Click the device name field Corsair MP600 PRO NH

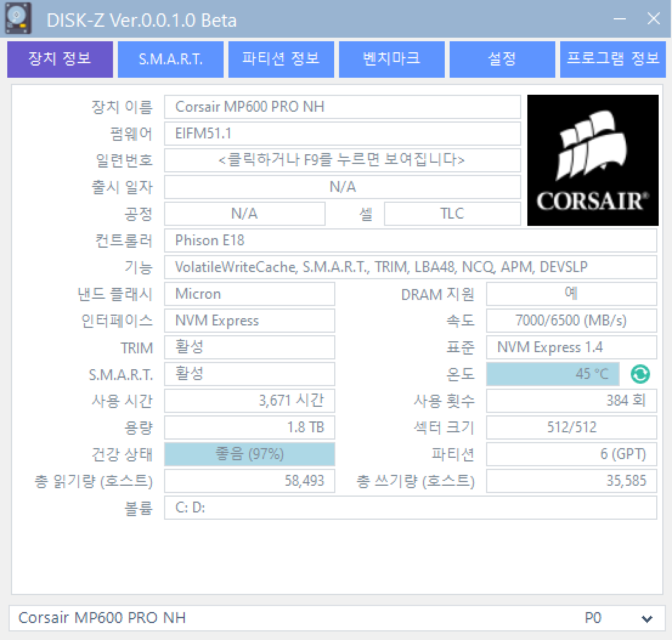point(343,107)
